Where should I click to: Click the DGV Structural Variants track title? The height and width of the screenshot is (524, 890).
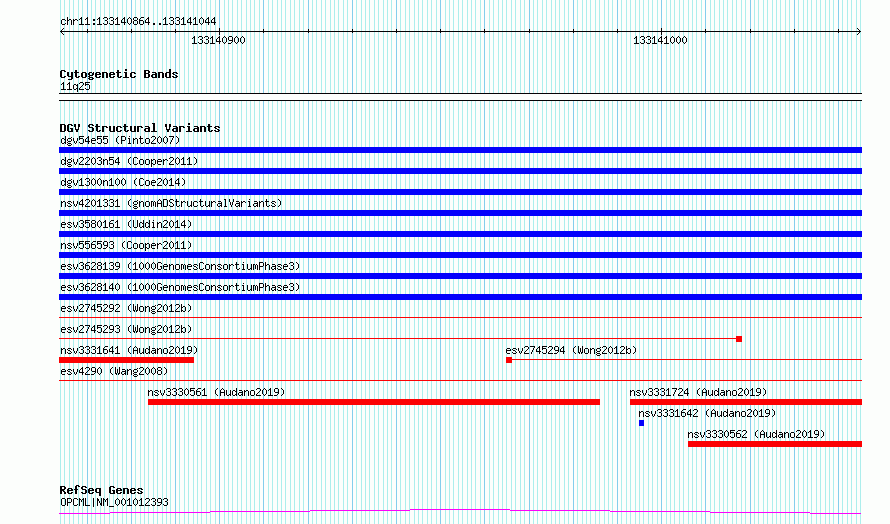(140, 128)
